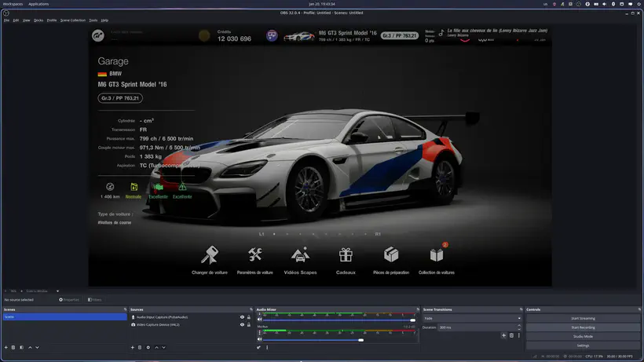Screen dimensions: 644x362
Task: Add a new scene with plus icon
Action: 5,347
